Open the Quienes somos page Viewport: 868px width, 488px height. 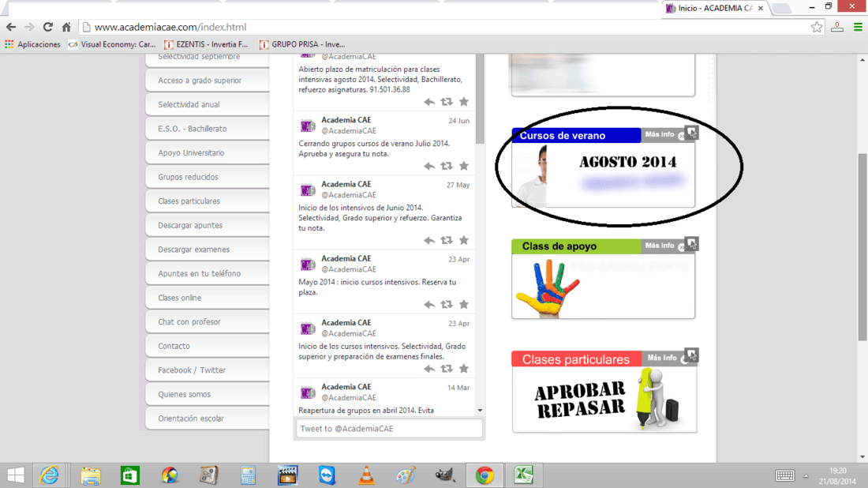coord(208,394)
